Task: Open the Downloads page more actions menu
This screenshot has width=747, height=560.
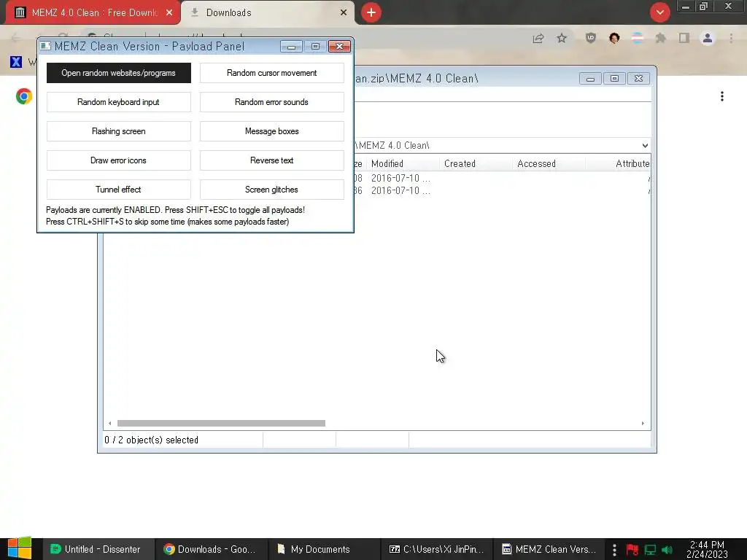Action: 722,96
